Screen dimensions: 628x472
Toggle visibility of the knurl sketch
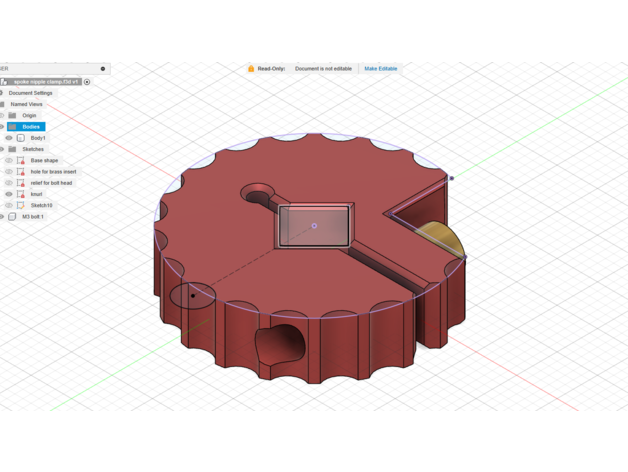click(x=9, y=194)
